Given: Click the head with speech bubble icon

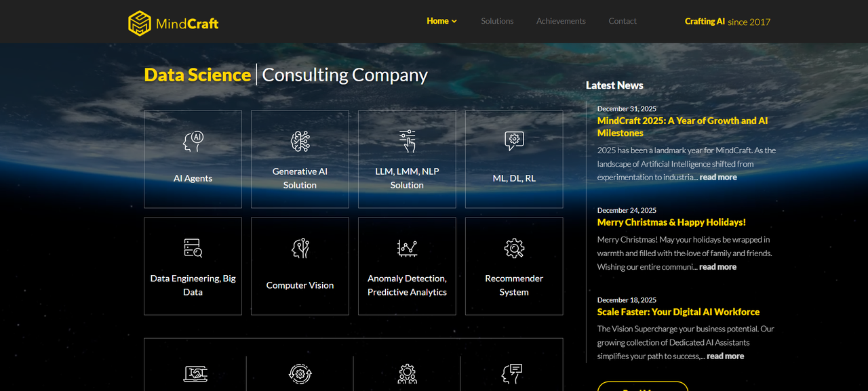Looking at the screenshot, I should 512,374.
